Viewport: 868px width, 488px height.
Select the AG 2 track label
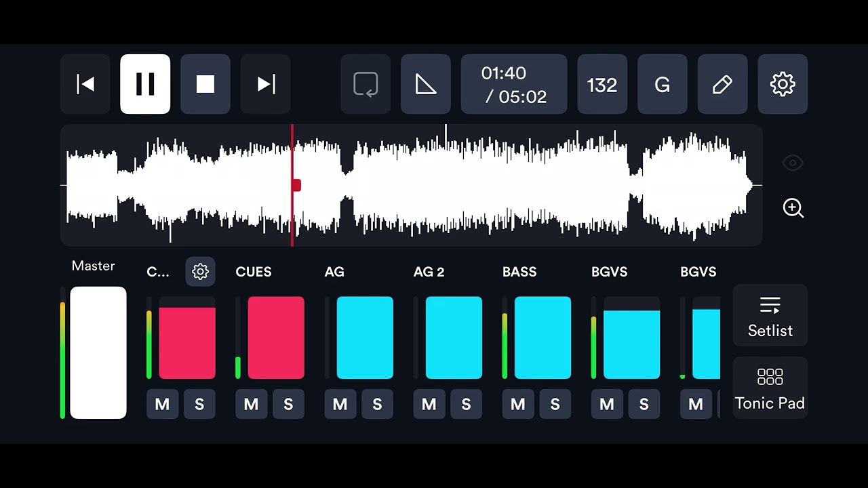tap(429, 272)
